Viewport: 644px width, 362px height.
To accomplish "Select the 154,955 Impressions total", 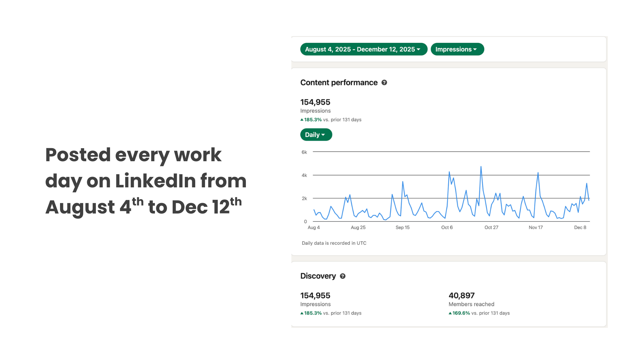I will click(x=315, y=102).
